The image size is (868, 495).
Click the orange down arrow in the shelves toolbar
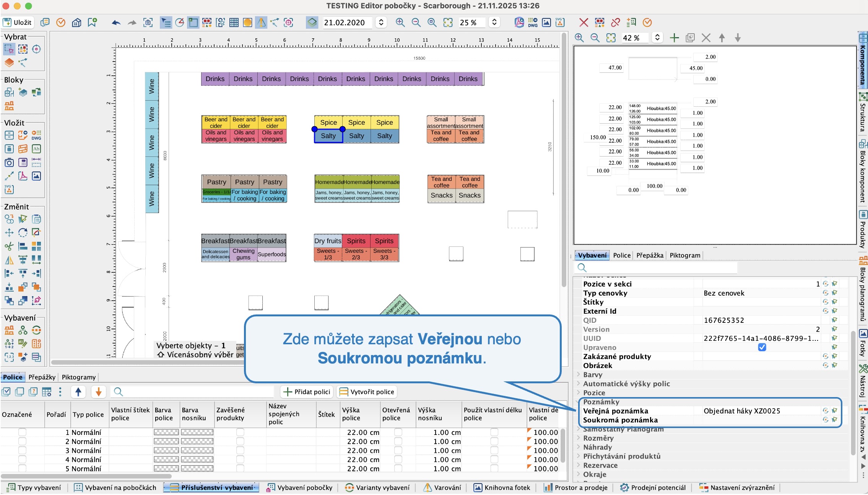point(98,392)
